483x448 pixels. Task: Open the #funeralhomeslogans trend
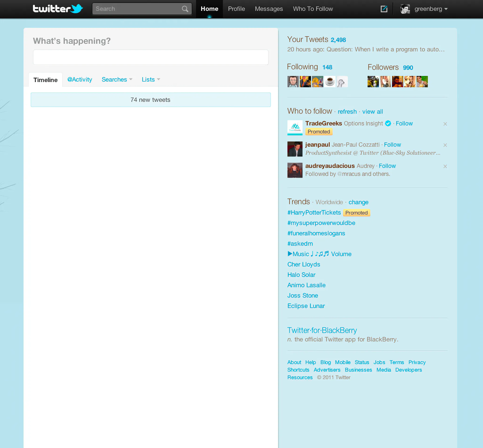(x=316, y=233)
